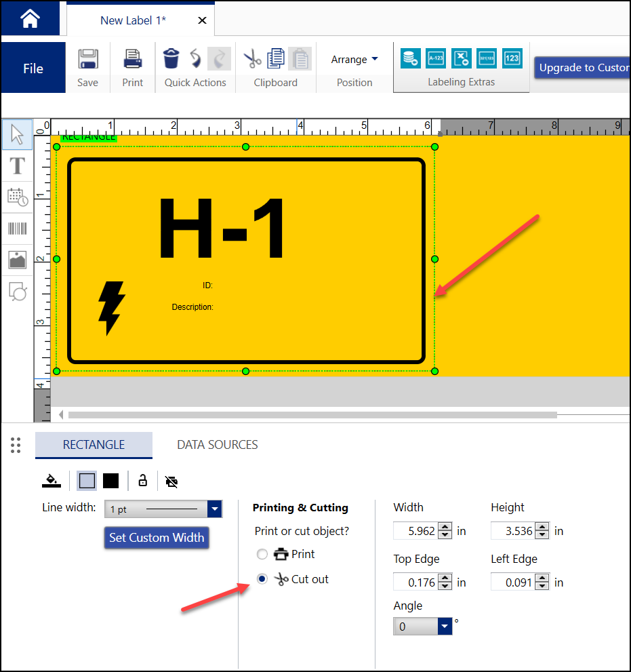Screen dimensions: 631x672
Task: Click the scissors Cut icon in Clipboard group
Action: pos(251,59)
